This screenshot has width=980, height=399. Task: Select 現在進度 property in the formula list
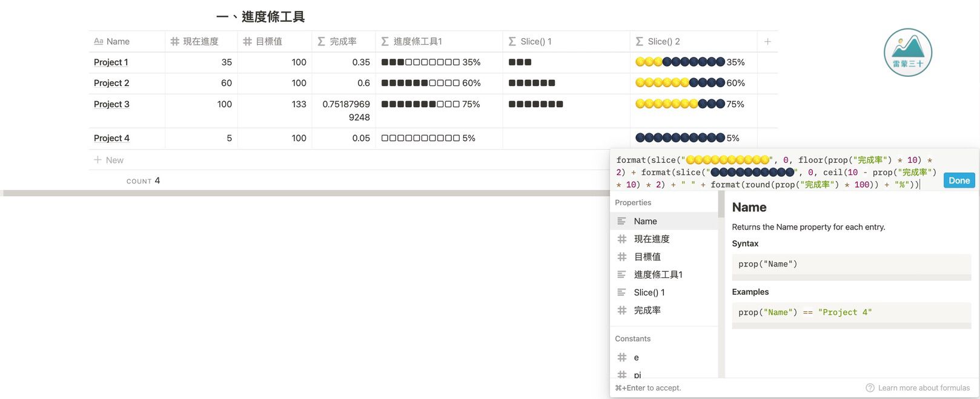click(652, 239)
